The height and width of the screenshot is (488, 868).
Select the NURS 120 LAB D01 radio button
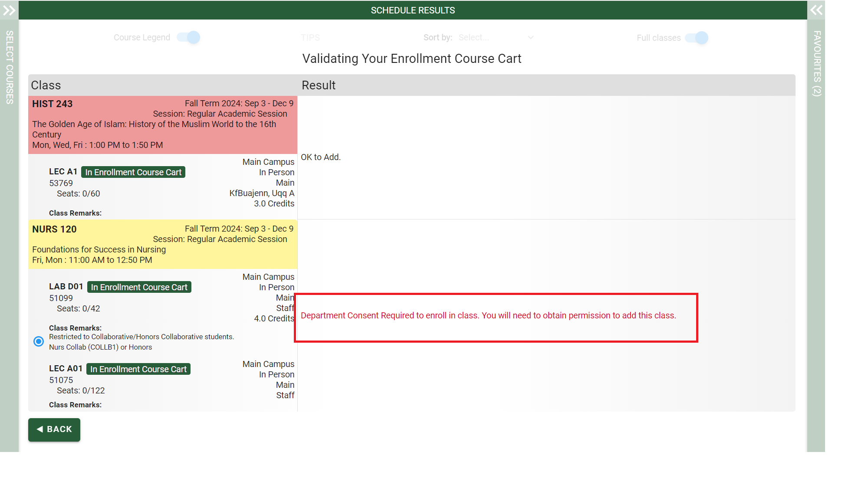39,341
